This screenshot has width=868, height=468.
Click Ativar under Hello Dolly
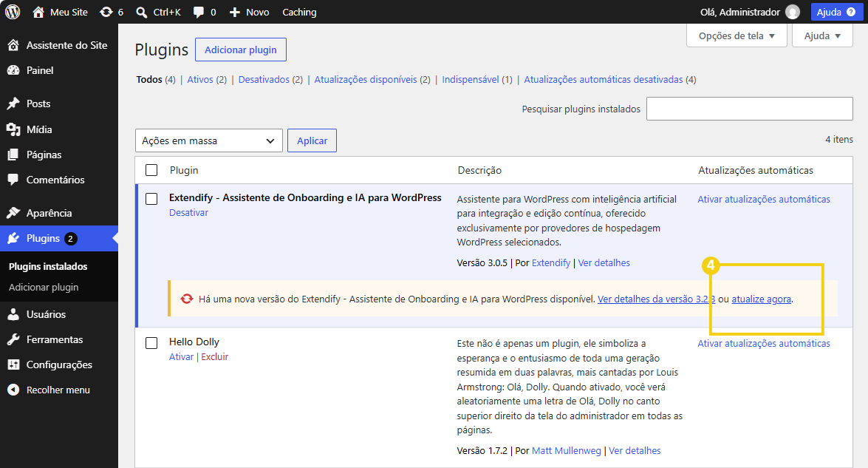181,356
